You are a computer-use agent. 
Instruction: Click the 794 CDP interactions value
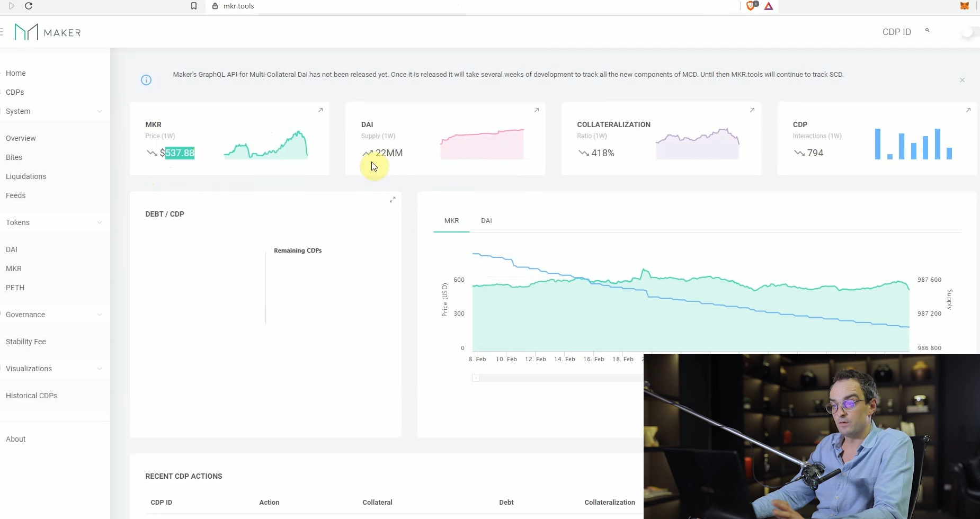coord(815,153)
